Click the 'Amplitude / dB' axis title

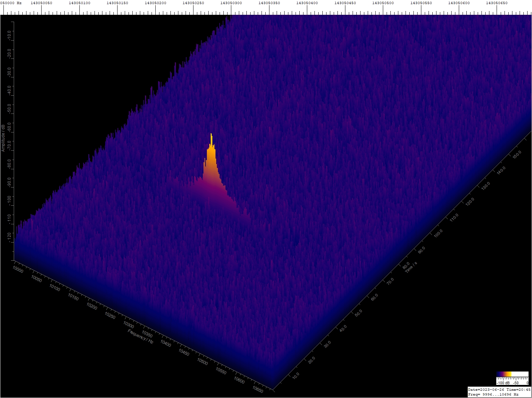click(x=3, y=138)
